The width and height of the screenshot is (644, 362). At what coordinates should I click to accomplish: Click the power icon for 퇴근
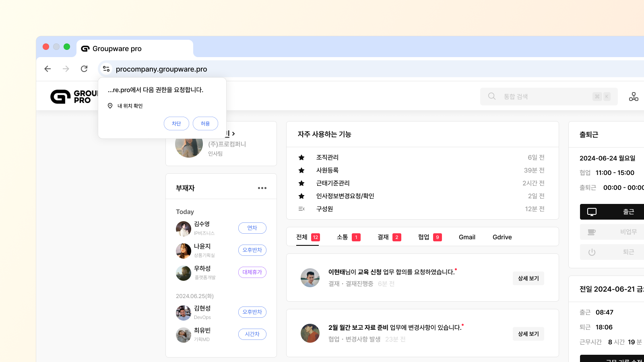(592, 252)
